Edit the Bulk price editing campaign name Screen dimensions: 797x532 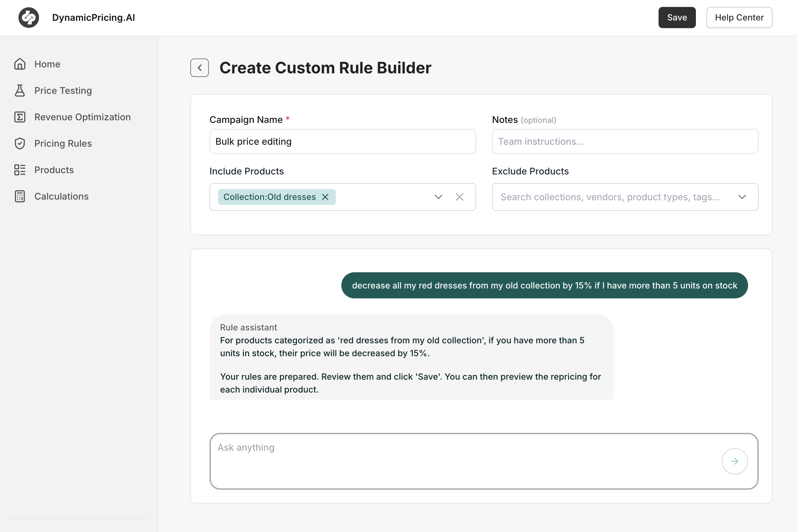[x=342, y=141]
